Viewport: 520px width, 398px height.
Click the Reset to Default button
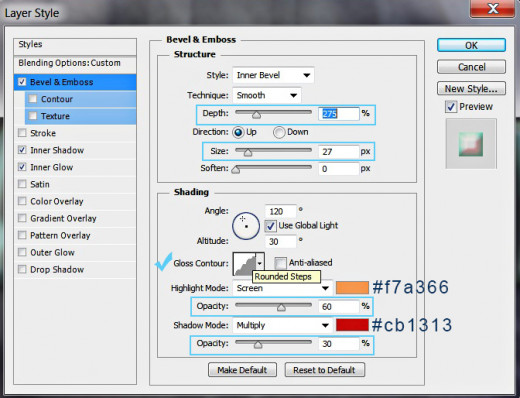(x=325, y=370)
